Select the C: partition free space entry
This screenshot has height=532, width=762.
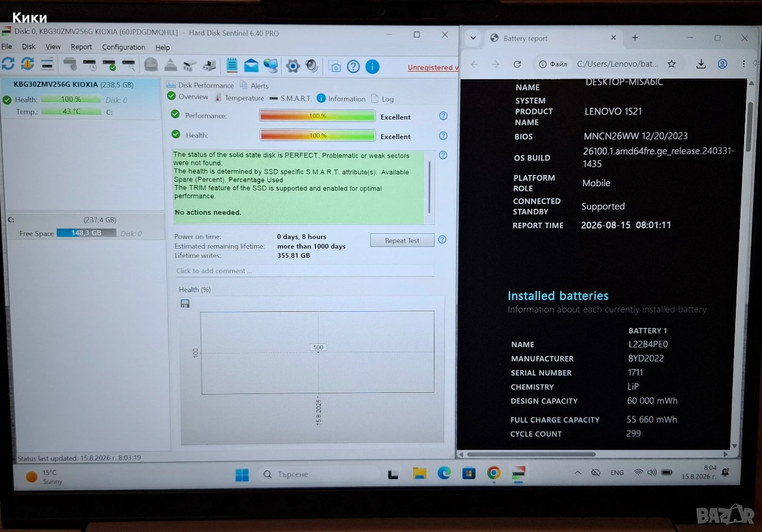pos(85,227)
